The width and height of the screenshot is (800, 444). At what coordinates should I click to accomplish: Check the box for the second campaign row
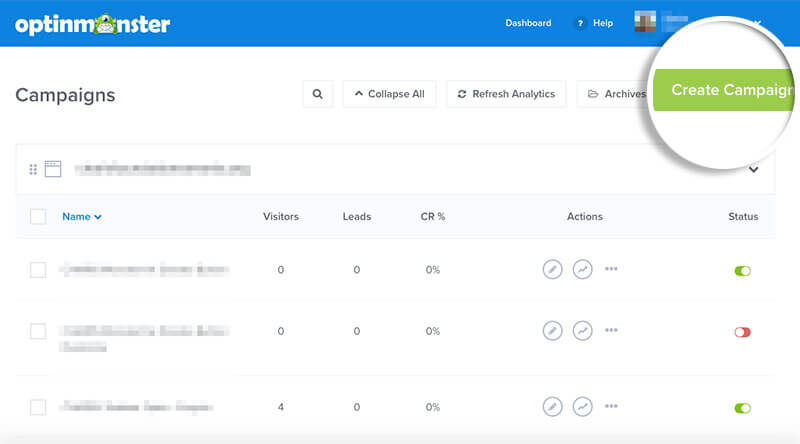coord(38,331)
